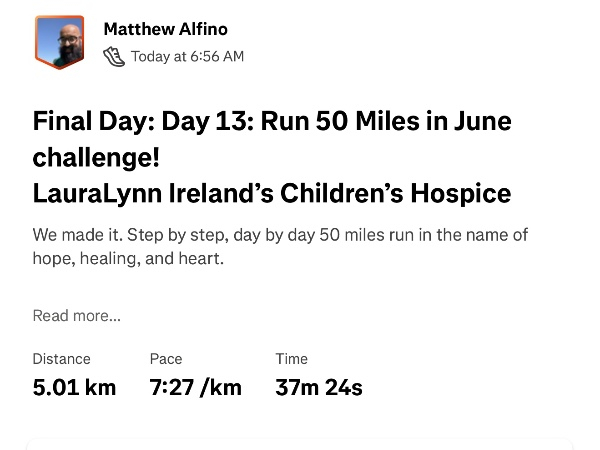Open the Matthew Alfino name link
This screenshot has width=600, height=450.
click(x=166, y=29)
